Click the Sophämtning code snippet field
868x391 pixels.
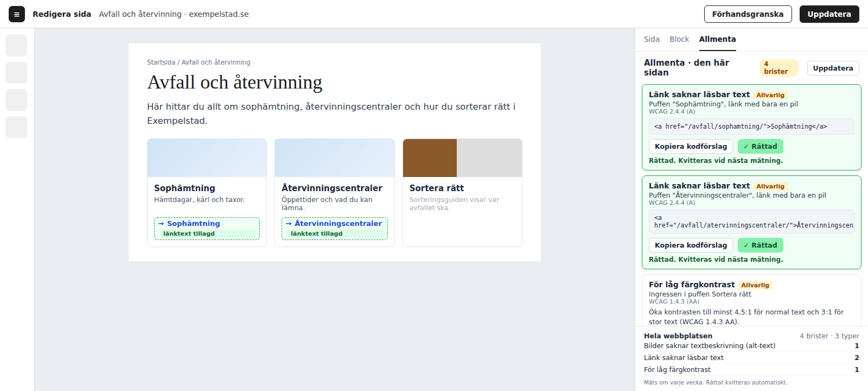[x=751, y=127]
